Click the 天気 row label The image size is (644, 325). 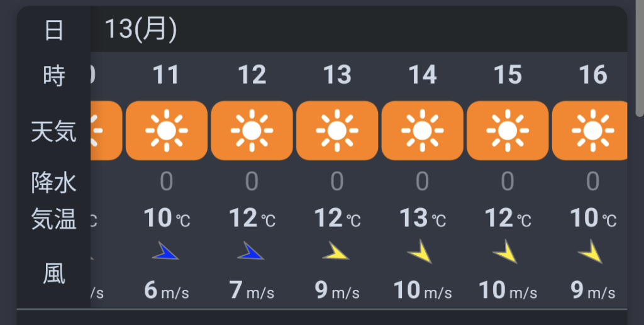(x=54, y=132)
